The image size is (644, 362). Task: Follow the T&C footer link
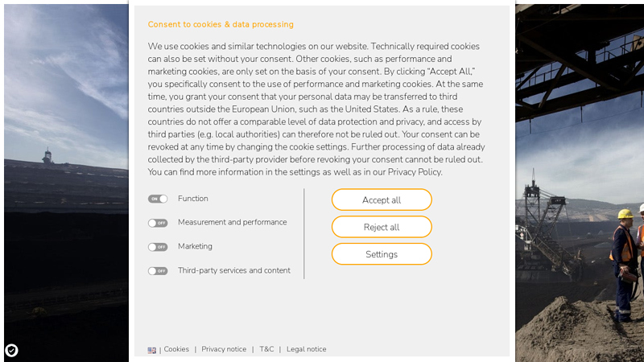(266, 349)
